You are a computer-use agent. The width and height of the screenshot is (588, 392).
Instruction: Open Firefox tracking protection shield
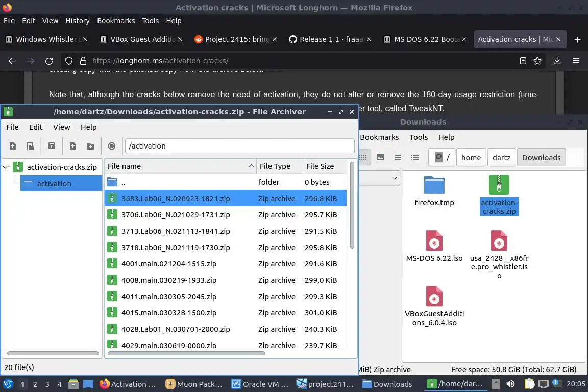coord(68,61)
